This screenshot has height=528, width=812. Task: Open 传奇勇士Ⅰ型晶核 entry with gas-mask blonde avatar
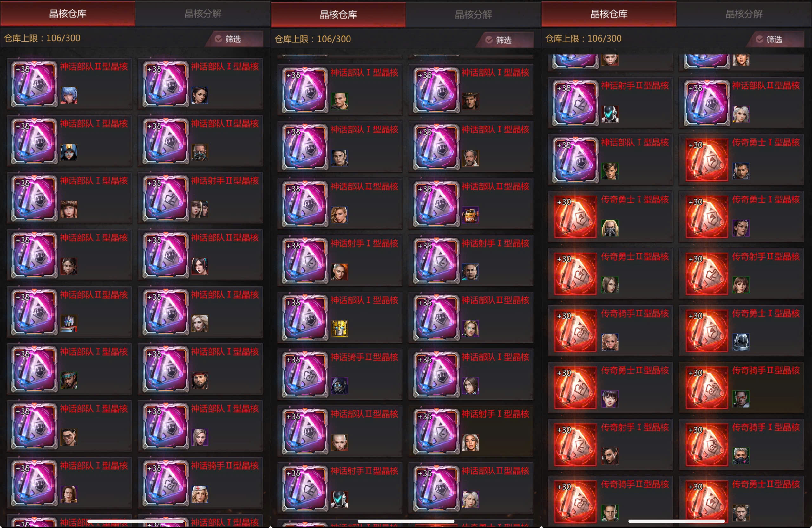610,217
